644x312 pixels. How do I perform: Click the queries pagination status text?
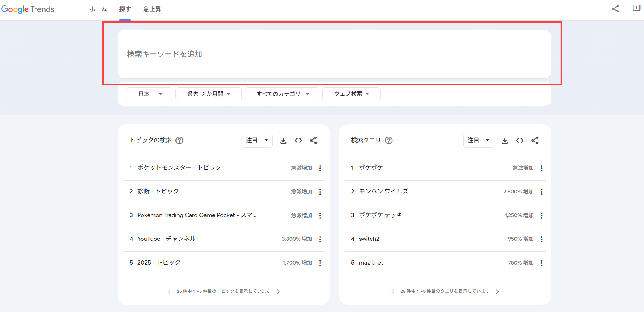pos(445,291)
